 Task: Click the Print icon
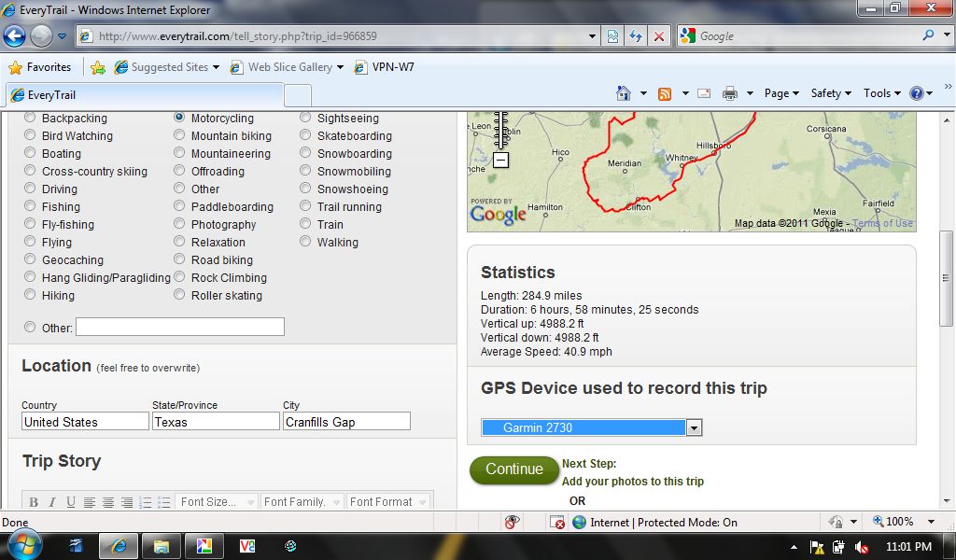click(x=730, y=94)
